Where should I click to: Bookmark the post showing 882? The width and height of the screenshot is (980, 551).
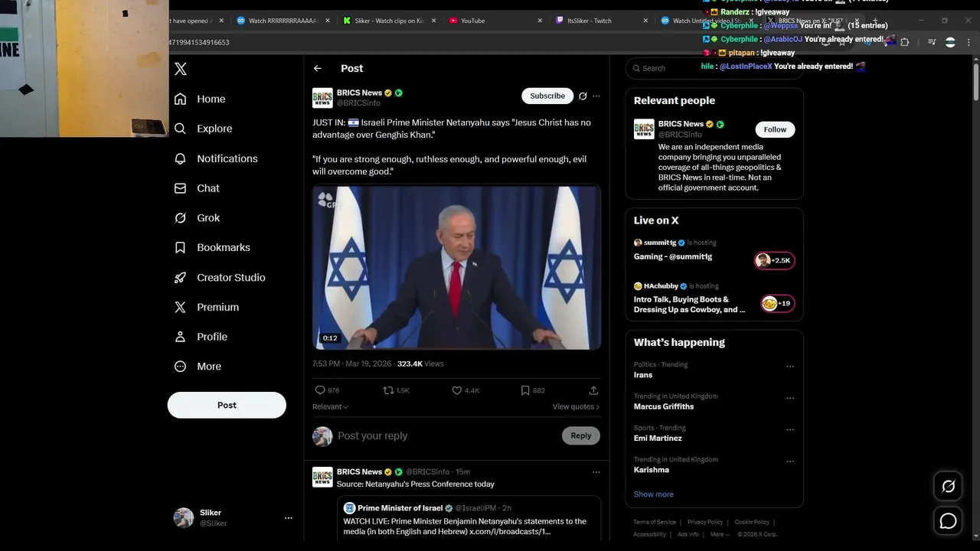pyautogui.click(x=525, y=390)
